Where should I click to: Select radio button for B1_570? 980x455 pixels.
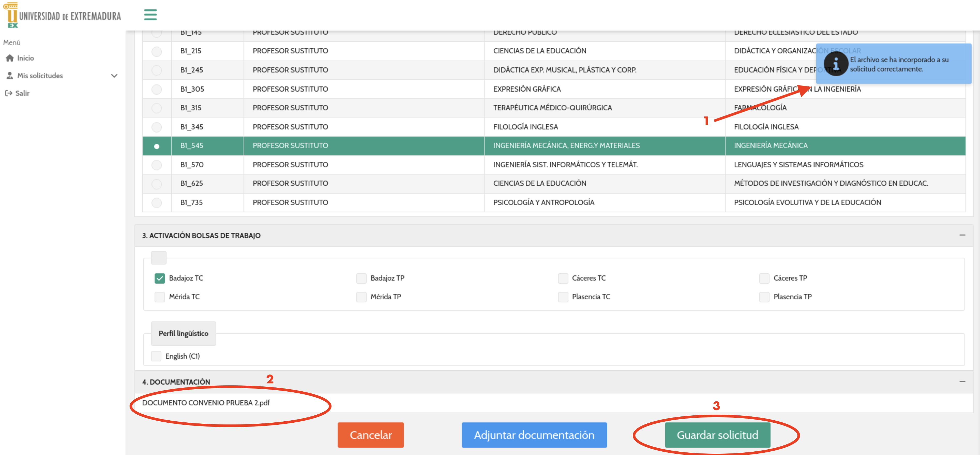point(156,165)
